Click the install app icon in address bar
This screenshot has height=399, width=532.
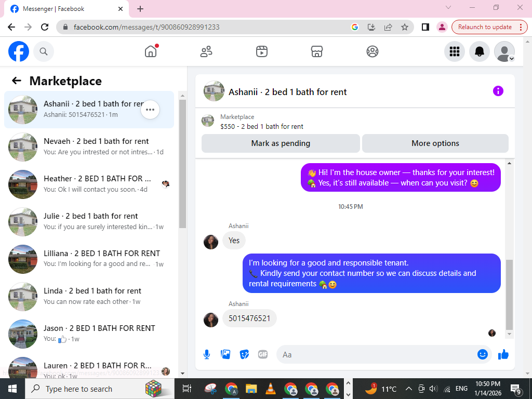coord(371,27)
